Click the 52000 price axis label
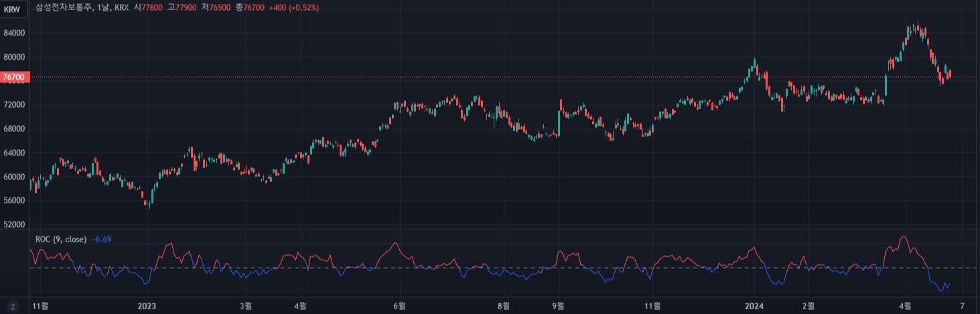This screenshot has width=980, height=314. pyautogui.click(x=14, y=225)
